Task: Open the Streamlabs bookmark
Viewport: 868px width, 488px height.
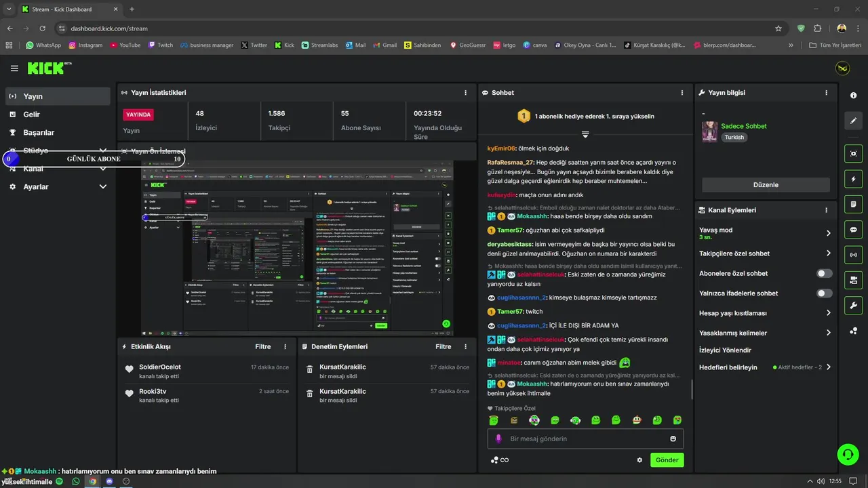Action: (x=320, y=45)
